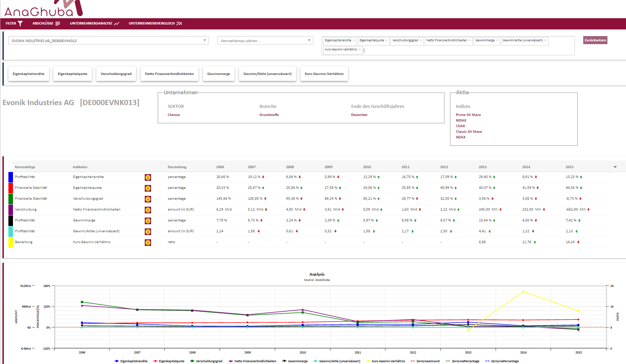Image resolution: width=626 pixels, height=364 pixels.
Task: Open the company selection dropdown
Action: click(108, 41)
